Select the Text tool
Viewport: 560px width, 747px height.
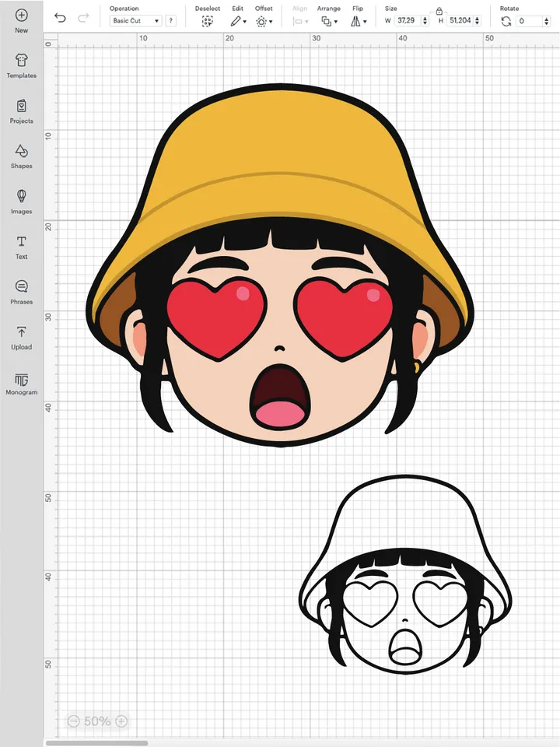[x=21, y=242]
